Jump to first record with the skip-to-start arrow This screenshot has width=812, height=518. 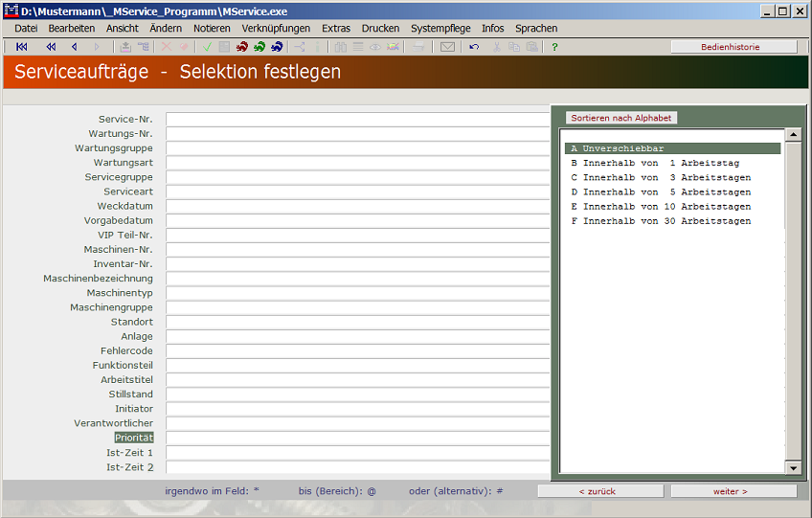22,47
